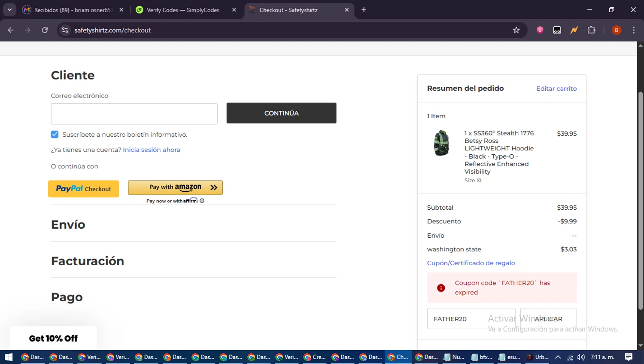
Task: Open the B profile avatar
Action: (x=617, y=30)
